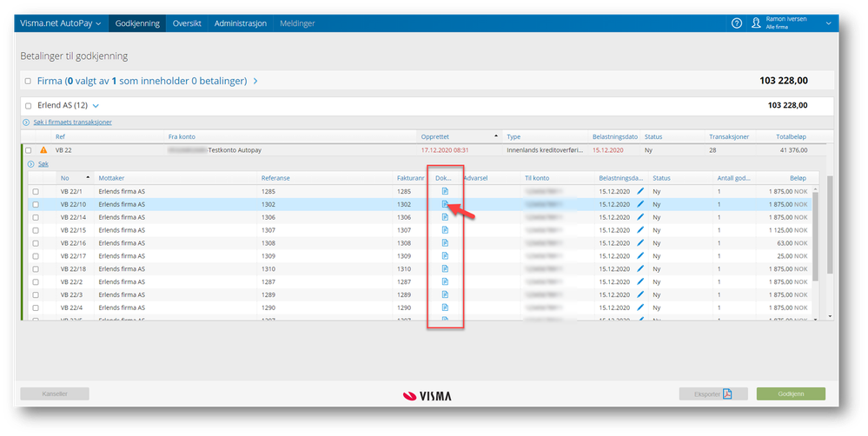Click the Totalbeløp value 41 376,00
This screenshot has width=868, height=436.
pyautogui.click(x=792, y=150)
